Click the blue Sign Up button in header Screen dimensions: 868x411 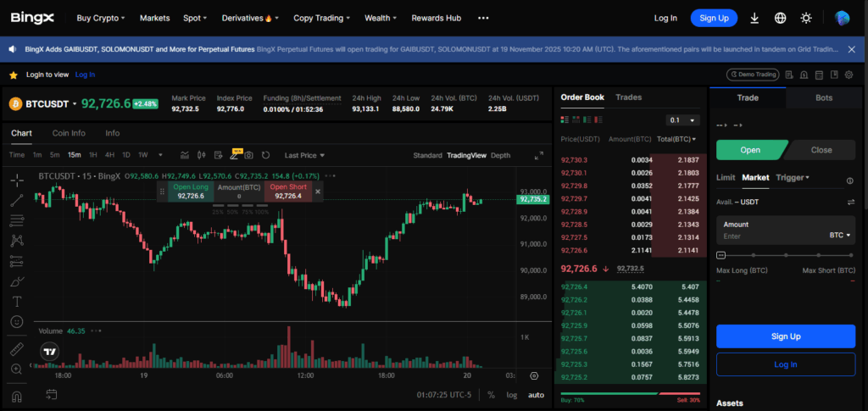pos(713,18)
